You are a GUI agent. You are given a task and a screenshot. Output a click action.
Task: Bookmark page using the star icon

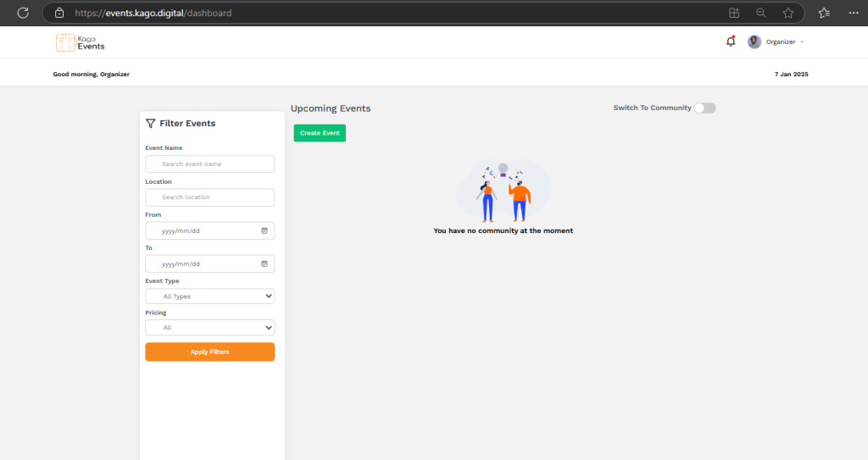(x=787, y=13)
